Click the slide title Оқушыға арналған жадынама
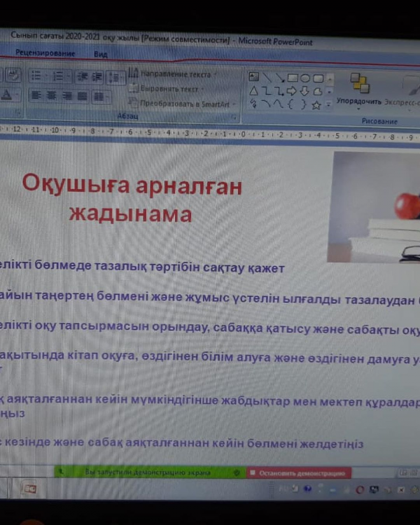Viewport: 420px width, 525px height. tap(132, 199)
